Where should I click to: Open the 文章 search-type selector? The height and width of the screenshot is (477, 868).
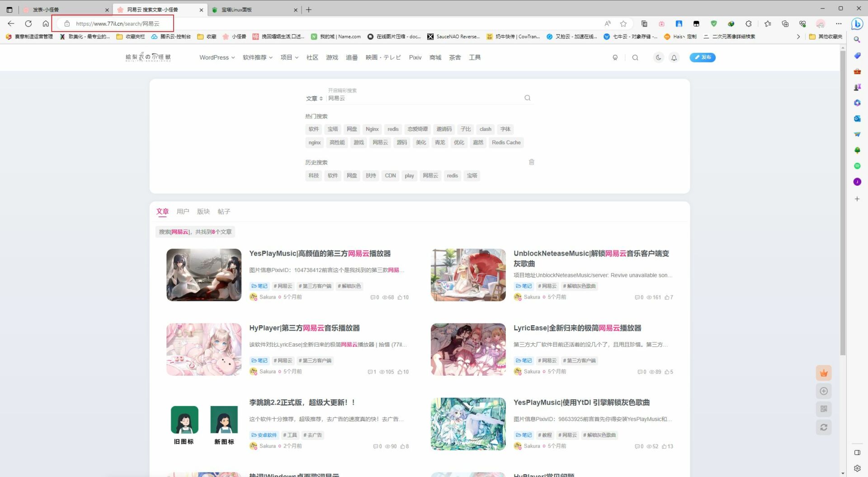coord(314,98)
